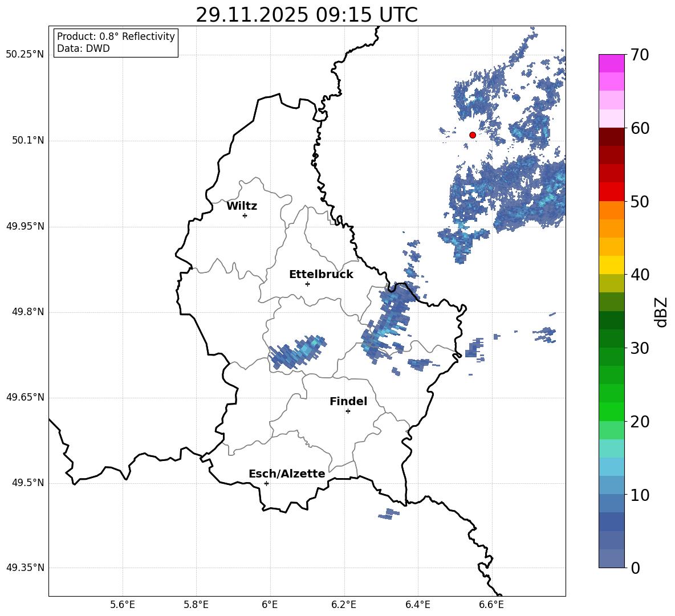The image size is (675, 616).
Task: Click the Wiltz station cross marker
Action: pyautogui.click(x=245, y=215)
